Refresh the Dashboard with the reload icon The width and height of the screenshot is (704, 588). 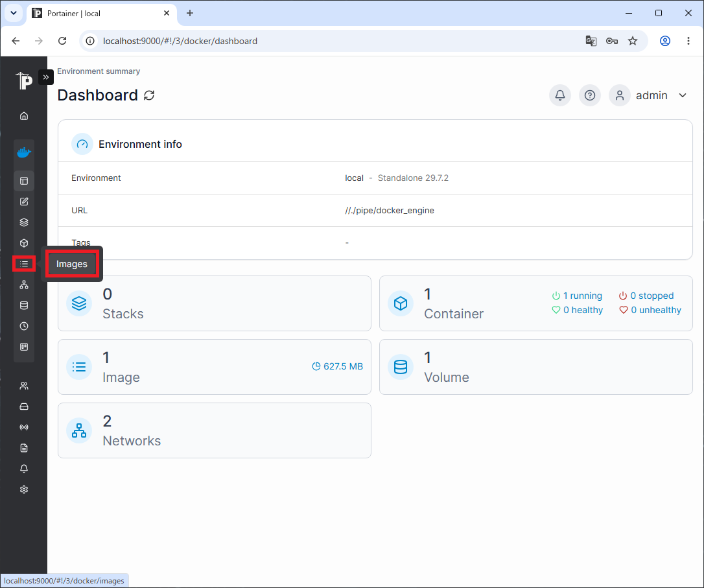[x=149, y=95]
